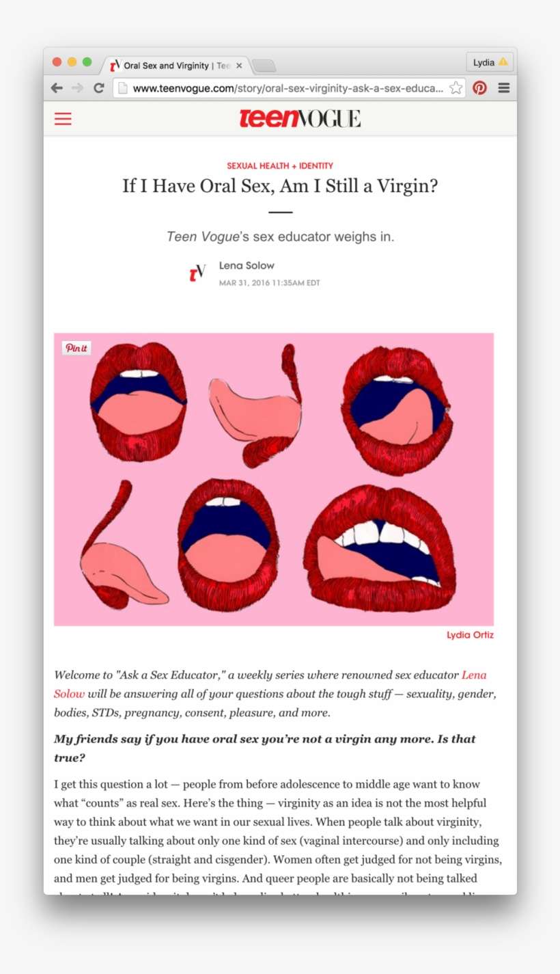Bookmark page with the star icon
The height and width of the screenshot is (974, 560).
(x=456, y=87)
